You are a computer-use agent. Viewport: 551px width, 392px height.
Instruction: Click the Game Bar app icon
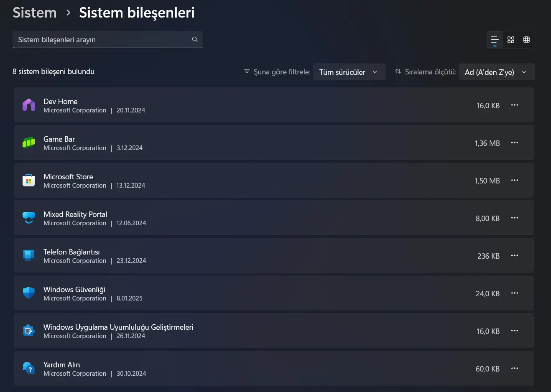[29, 143]
